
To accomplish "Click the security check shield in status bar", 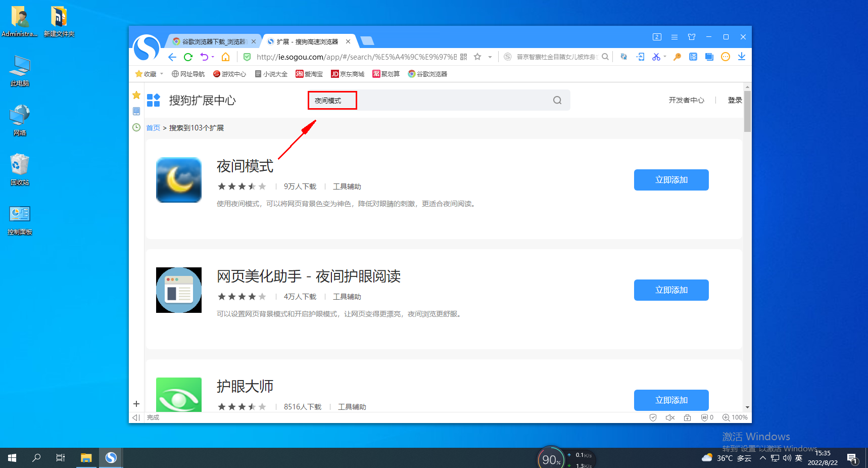I will (x=653, y=417).
